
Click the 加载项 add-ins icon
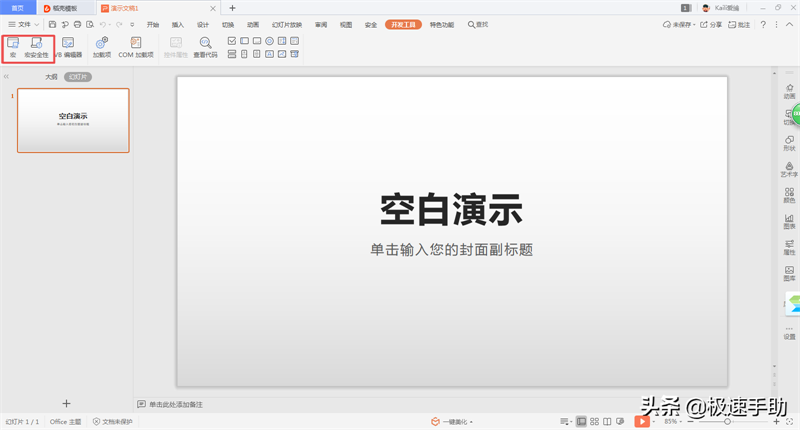tap(101, 47)
